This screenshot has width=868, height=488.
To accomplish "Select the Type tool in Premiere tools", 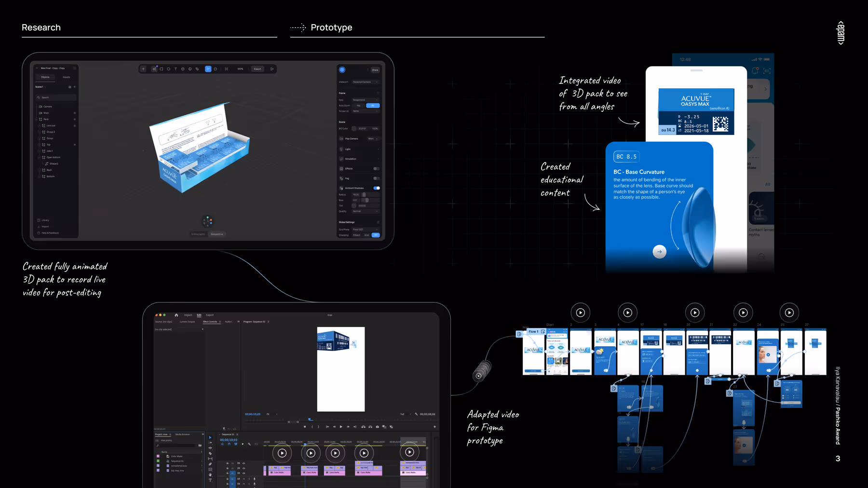I will pyautogui.click(x=210, y=480).
